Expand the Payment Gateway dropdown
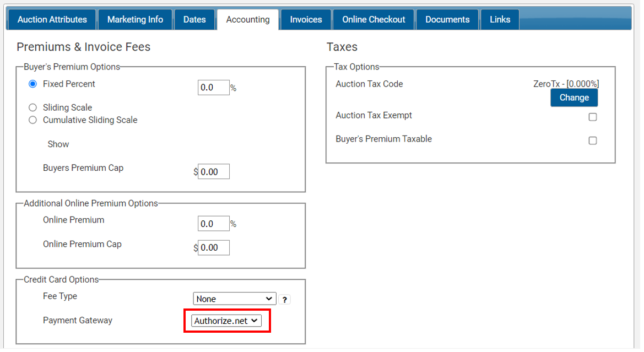The height and width of the screenshot is (352, 644). click(x=226, y=321)
